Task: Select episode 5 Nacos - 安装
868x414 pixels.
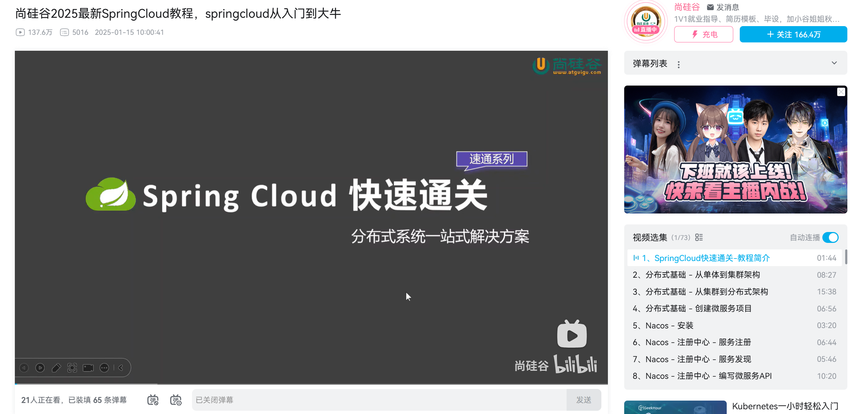Action: point(735,326)
